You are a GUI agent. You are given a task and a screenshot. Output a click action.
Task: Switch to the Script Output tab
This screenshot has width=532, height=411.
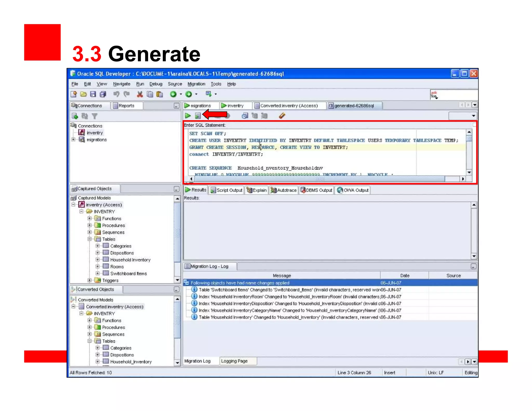click(227, 190)
